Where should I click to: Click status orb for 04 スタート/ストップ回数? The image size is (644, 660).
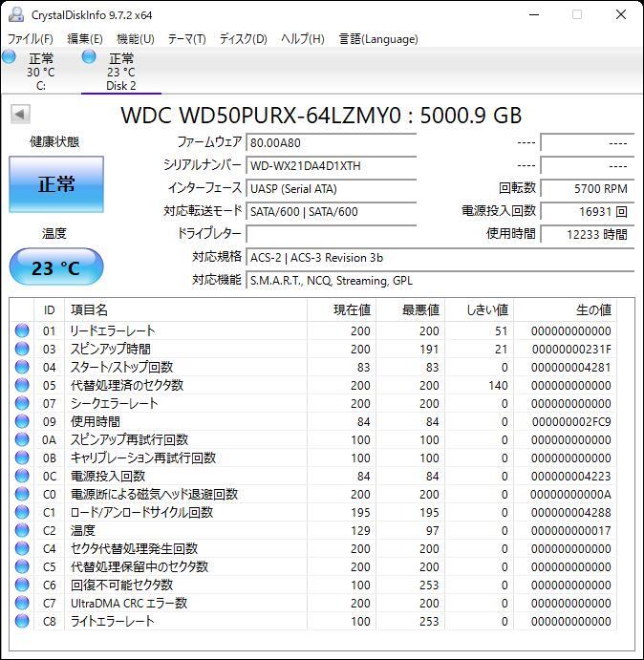click(22, 367)
